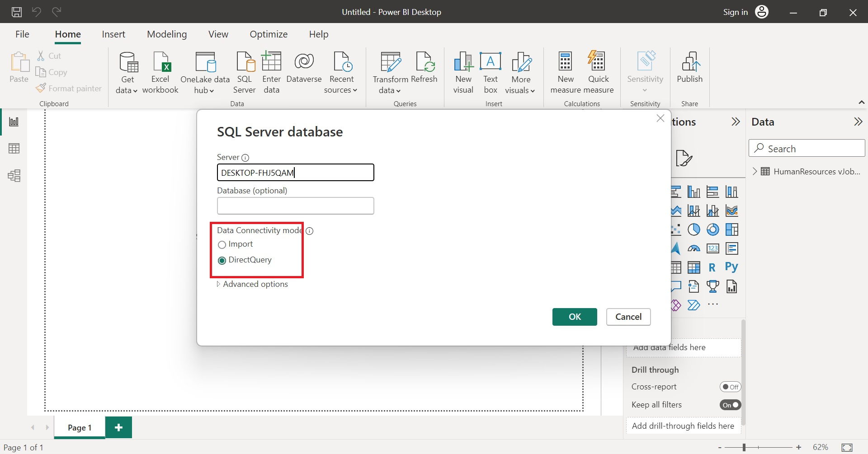Select the Matrix visual
This screenshot has width=868, height=454.
click(694, 267)
